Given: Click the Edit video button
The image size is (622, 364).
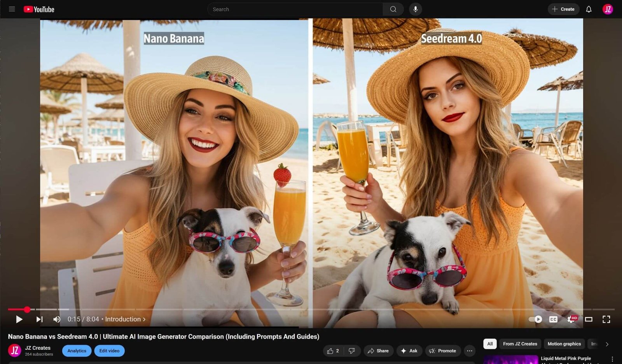Looking at the screenshot, I should coord(109,351).
